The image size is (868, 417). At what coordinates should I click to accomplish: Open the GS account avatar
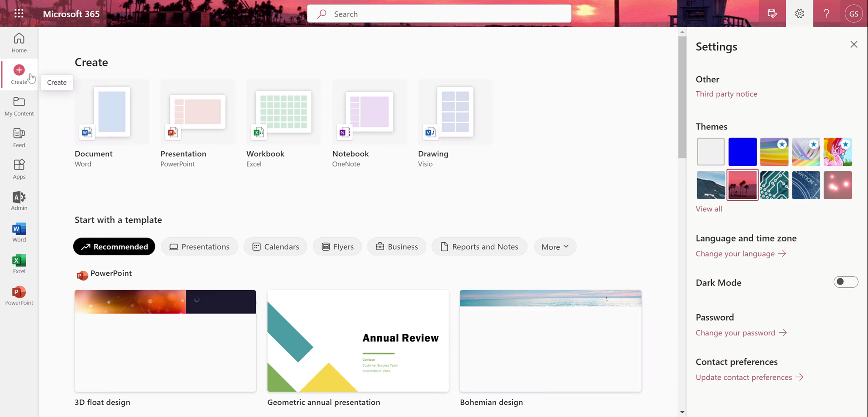(x=854, y=14)
